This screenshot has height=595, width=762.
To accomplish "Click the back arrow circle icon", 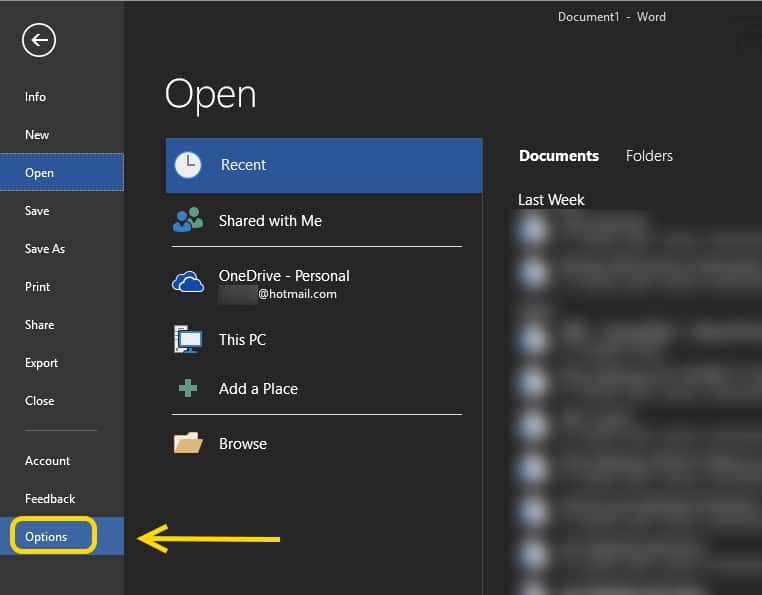I will [39, 40].
